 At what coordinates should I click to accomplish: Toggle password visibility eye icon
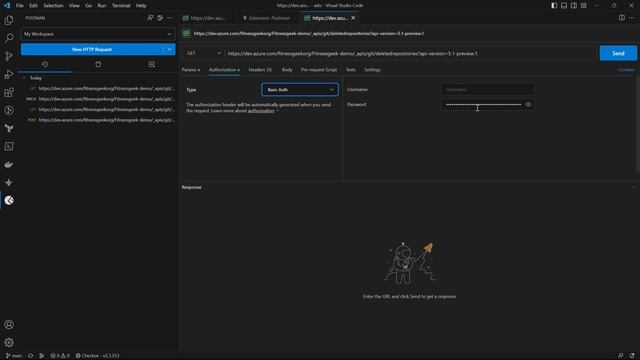point(528,104)
